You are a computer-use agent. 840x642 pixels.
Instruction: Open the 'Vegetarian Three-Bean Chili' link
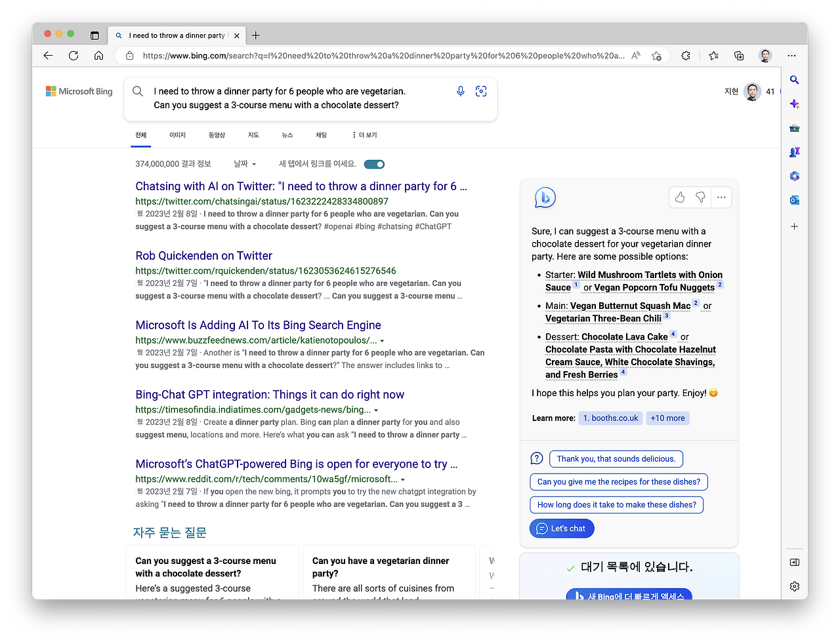coord(603,319)
